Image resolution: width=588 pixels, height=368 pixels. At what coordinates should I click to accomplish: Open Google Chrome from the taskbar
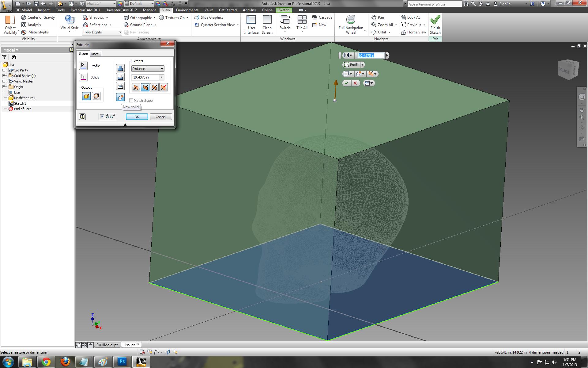[46, 362]
